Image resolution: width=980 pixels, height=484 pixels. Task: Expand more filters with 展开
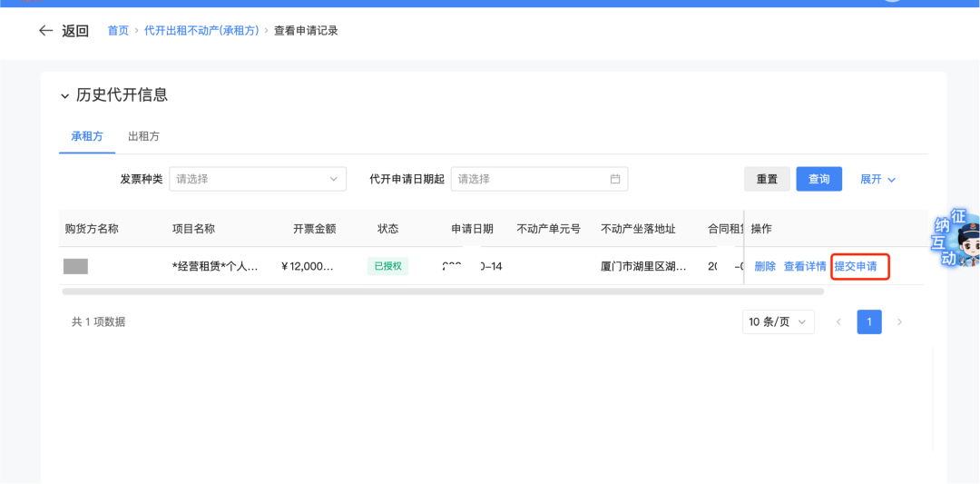click(877, 179)
